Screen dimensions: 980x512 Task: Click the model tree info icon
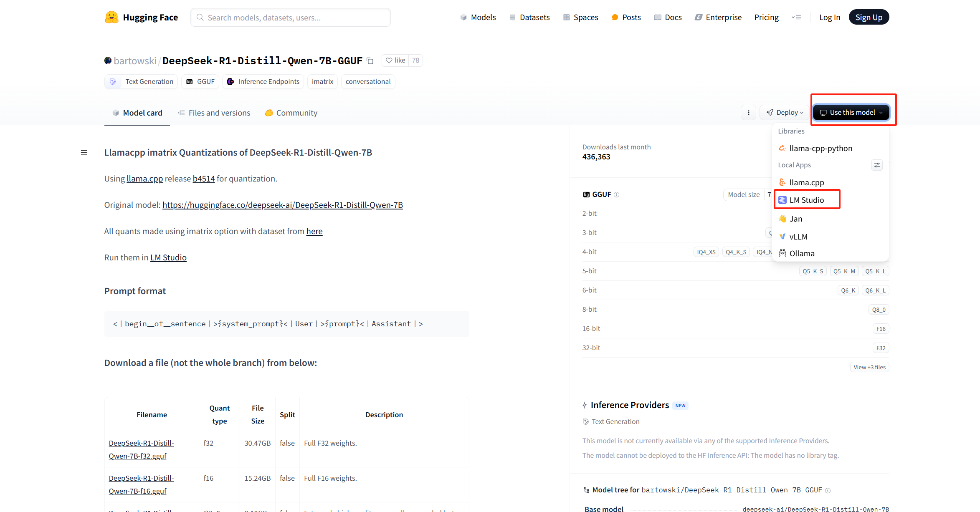click(828, 491)
